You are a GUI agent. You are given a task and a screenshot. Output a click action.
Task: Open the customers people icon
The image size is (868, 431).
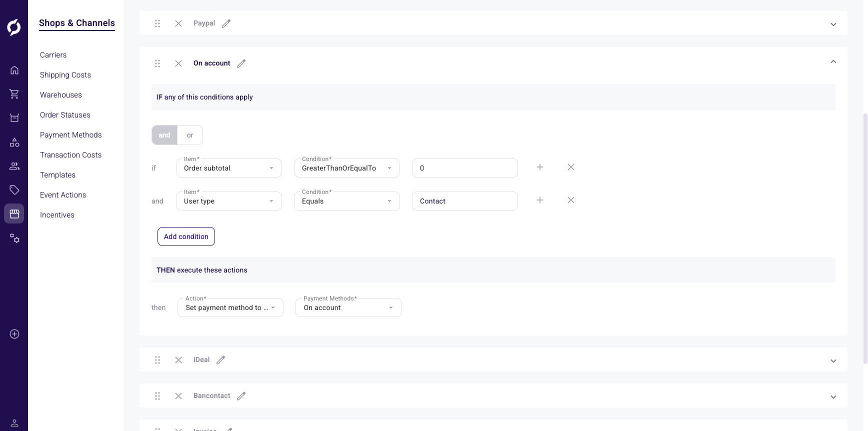click(x=14, y=166)
